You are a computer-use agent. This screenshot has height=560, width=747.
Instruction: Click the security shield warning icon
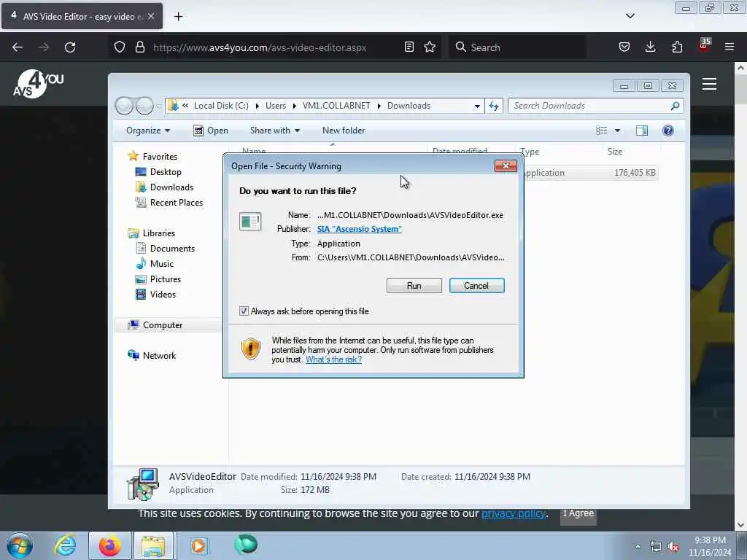tap(251, 349)
